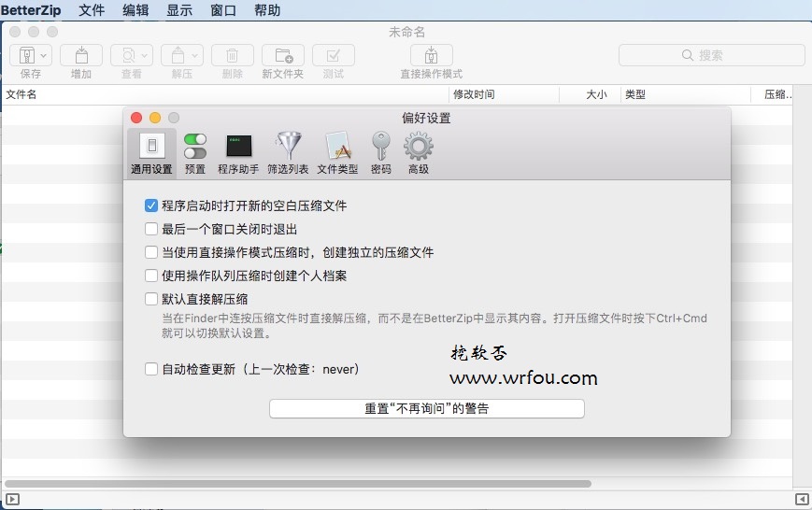Open the 帮助 menu

coord(267,10)
